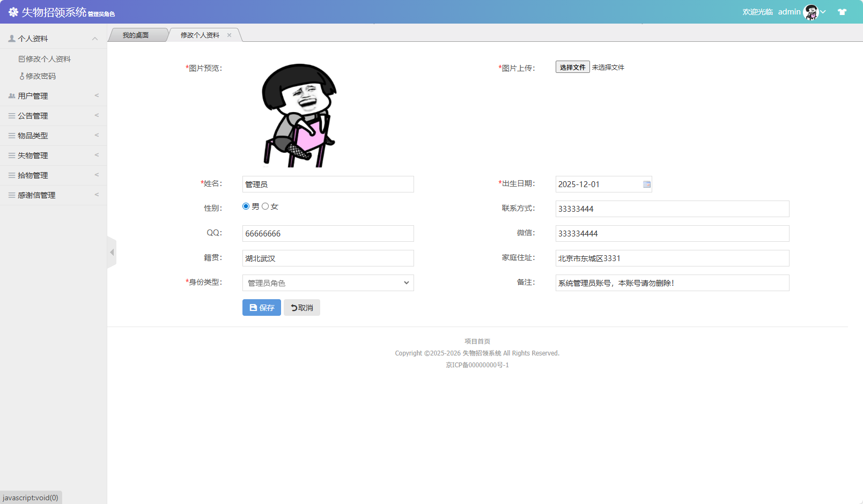Click the logout shirt icon at top right
Viewport: 863px width, 504px height.
[x=842, y=11]
